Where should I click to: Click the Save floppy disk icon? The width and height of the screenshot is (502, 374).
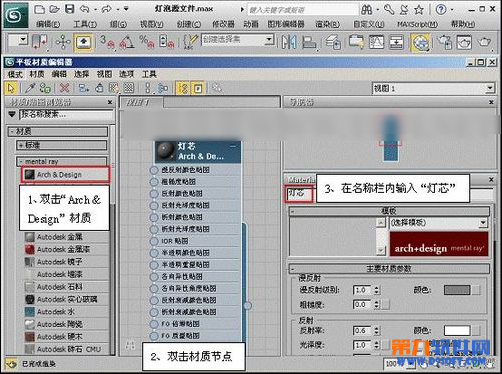69,9
